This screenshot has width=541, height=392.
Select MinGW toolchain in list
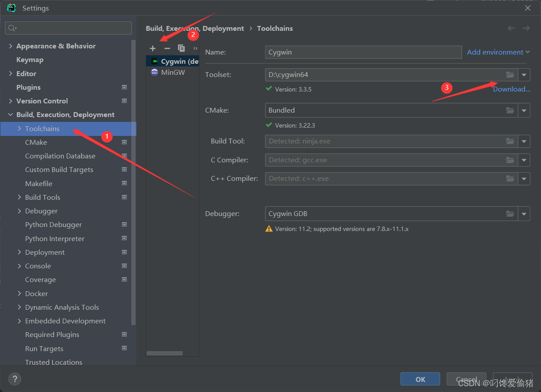click(x=173, y=72)
